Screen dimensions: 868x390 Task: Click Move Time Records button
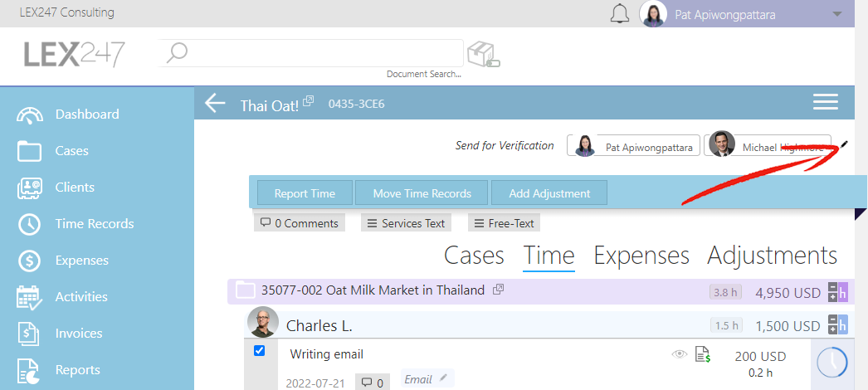click(422, 193)
